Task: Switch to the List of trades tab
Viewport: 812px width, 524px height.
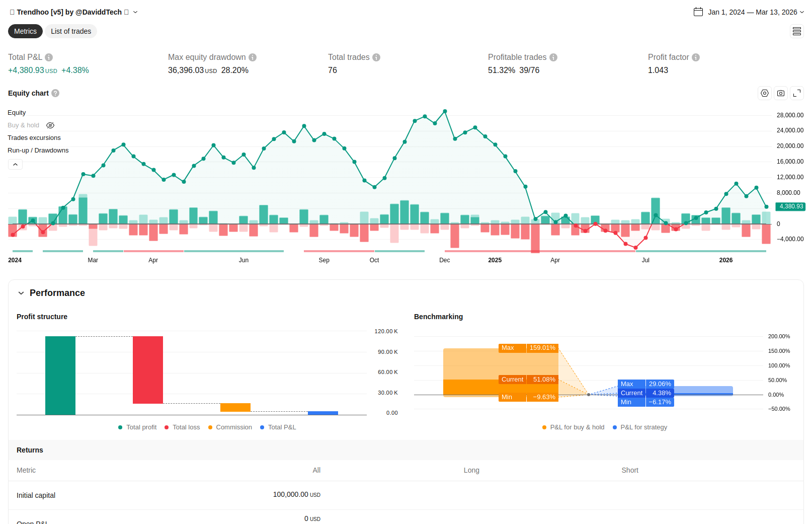Action: pos(71,31)
